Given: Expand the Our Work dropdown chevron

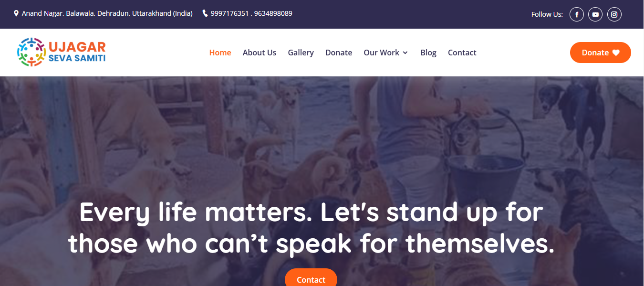Looking at the screenshot, I should point(405,53).
